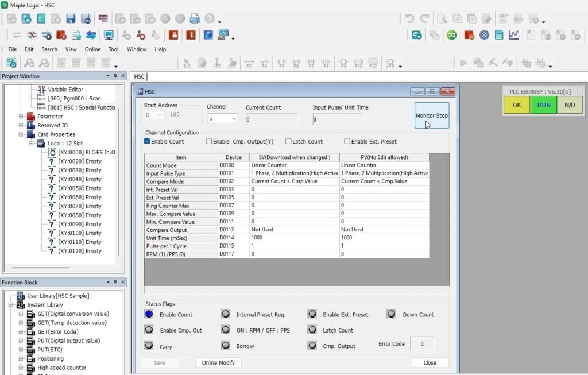Click the Close button in the HSC dialog
The image size is (588, 375).
(x=430, y=362)
